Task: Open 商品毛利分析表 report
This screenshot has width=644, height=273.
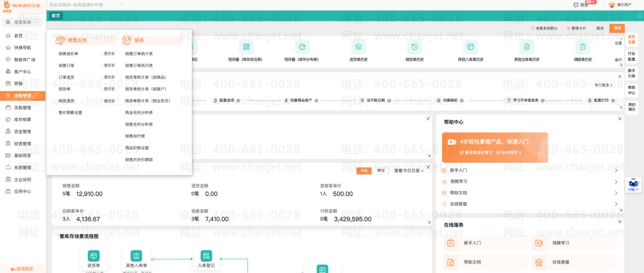Action: (139, 113)
